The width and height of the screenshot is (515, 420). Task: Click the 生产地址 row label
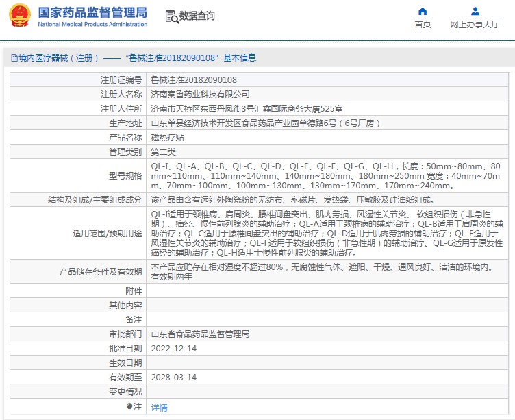coord(125,123)
